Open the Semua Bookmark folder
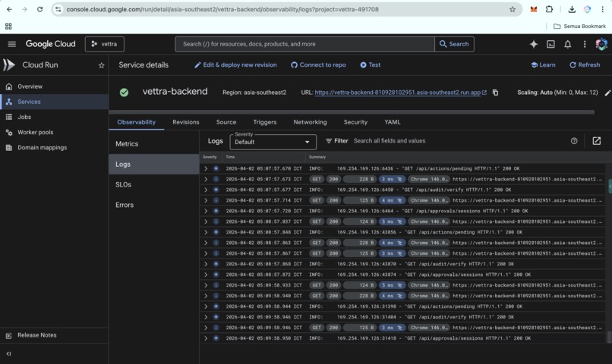The height and width of the screenshot is (364, 612). [579, 26]
